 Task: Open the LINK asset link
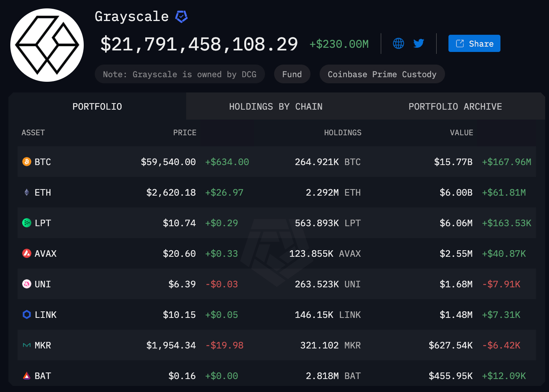click(x=45, y=315)
